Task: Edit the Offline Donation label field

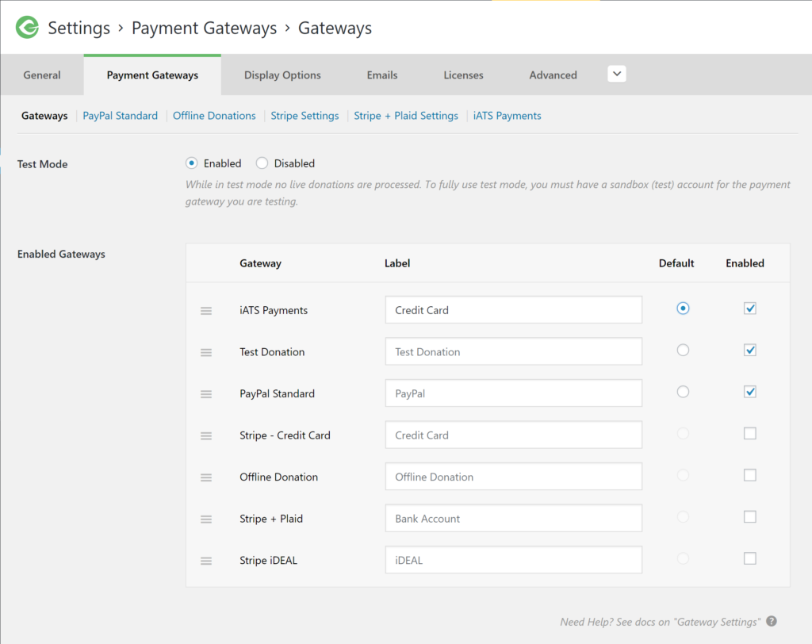Action: [x=514, y=477]
